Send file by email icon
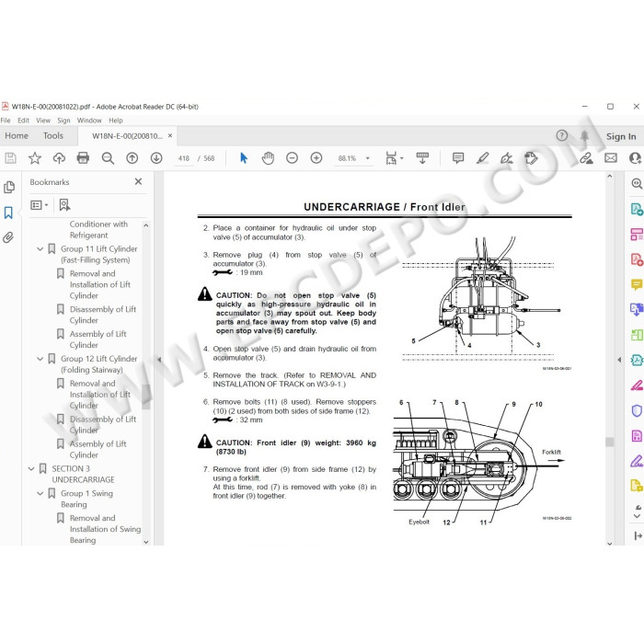Viewport: 644px width, 644px height. point(611,158)
